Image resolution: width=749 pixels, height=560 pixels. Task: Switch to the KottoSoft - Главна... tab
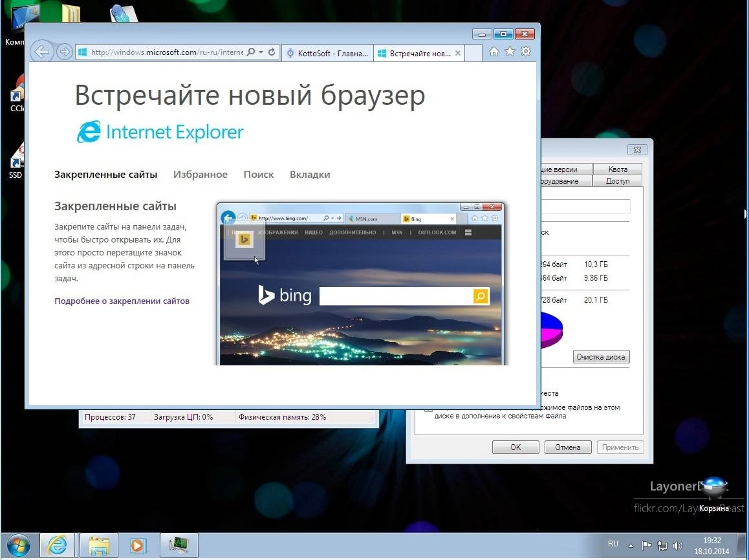click(327, 53)
